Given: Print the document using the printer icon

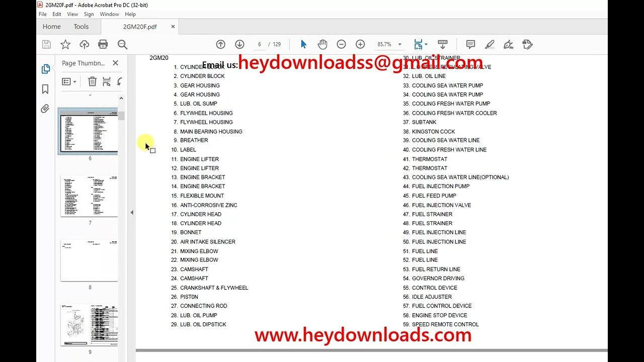Looking at the screenshot, I should click(103, 44).
